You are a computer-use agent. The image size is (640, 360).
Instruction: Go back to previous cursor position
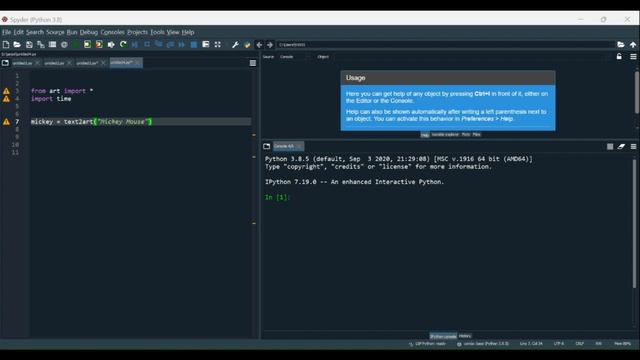coord(259,44)
